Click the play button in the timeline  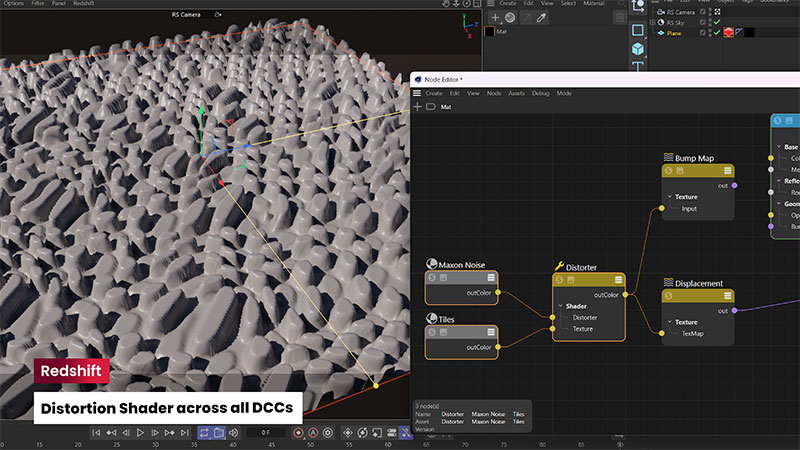tap(140, 433)
